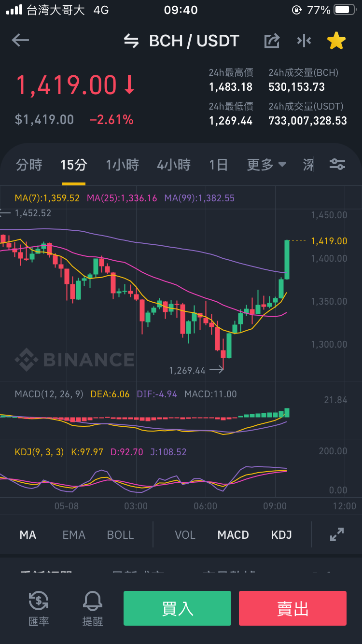The image size is (362, 644).
Task: Open chart settings sliders icon
Action: click(x=337, y=165)
